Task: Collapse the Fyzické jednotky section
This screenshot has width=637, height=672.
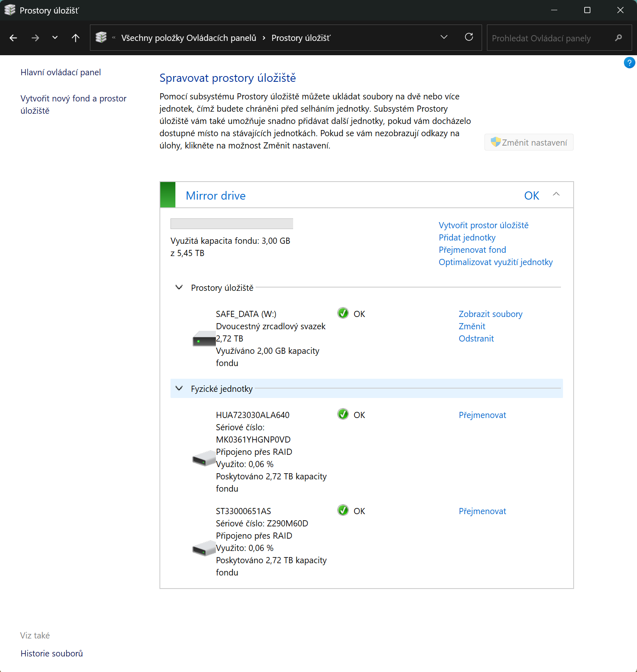Action: pos(179,389)
